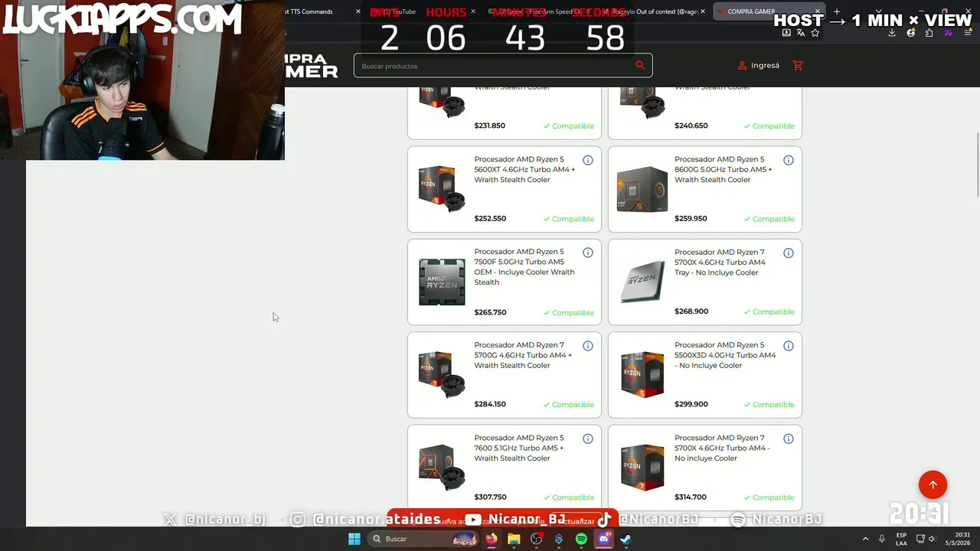
Task: Select Ryzen 5 5500X3D box image
Action: tap(642, 375)
